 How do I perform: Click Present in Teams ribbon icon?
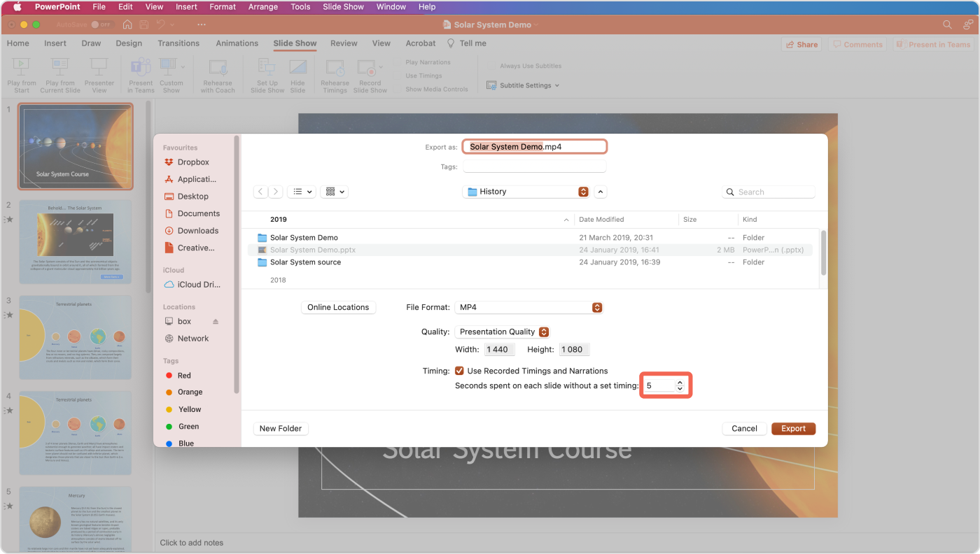click(x=141, y=68)
